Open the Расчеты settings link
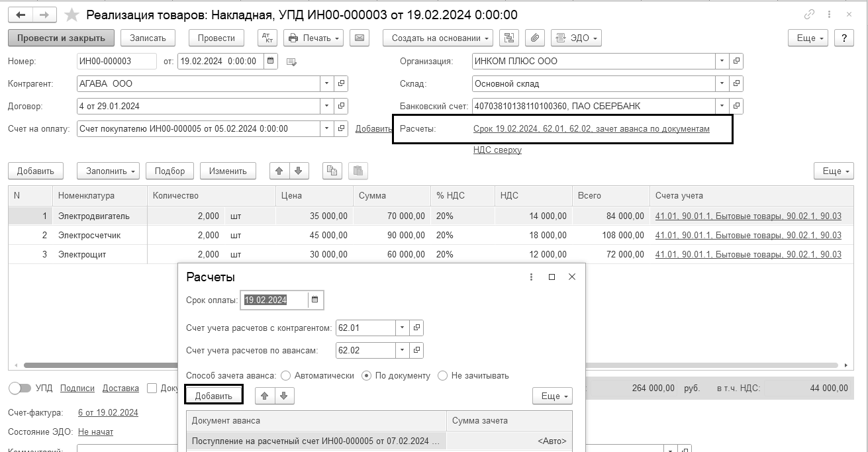 tap(591, 128)
